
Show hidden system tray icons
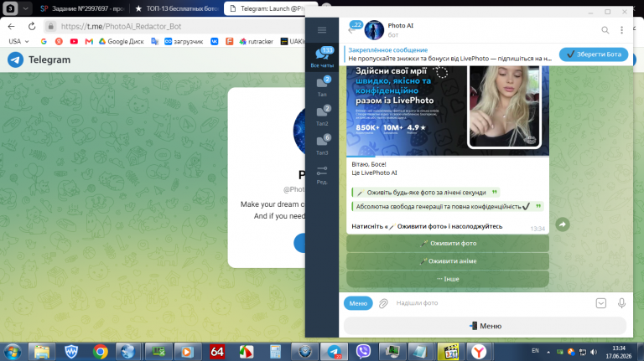(x=548, y=352)
